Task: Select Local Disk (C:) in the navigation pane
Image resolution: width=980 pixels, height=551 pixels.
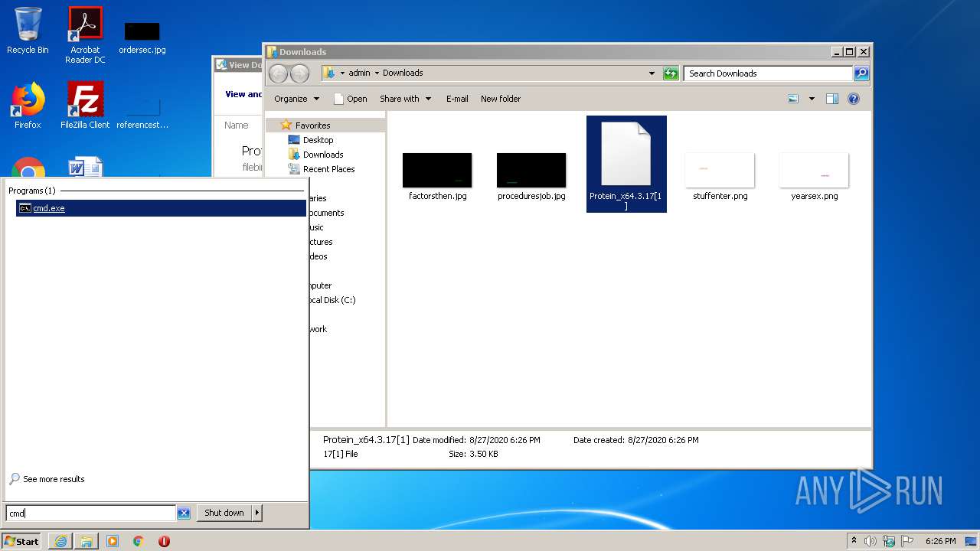Action: 332,300
